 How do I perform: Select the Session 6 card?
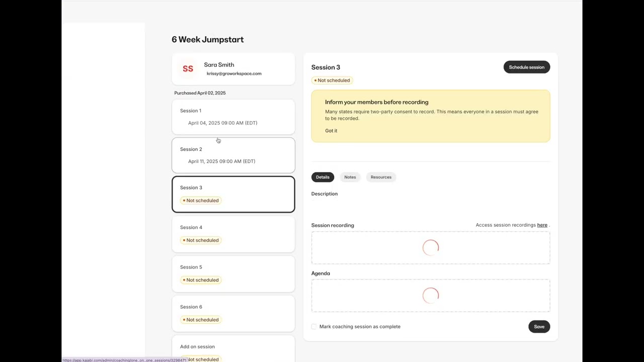tap(233, 314)
